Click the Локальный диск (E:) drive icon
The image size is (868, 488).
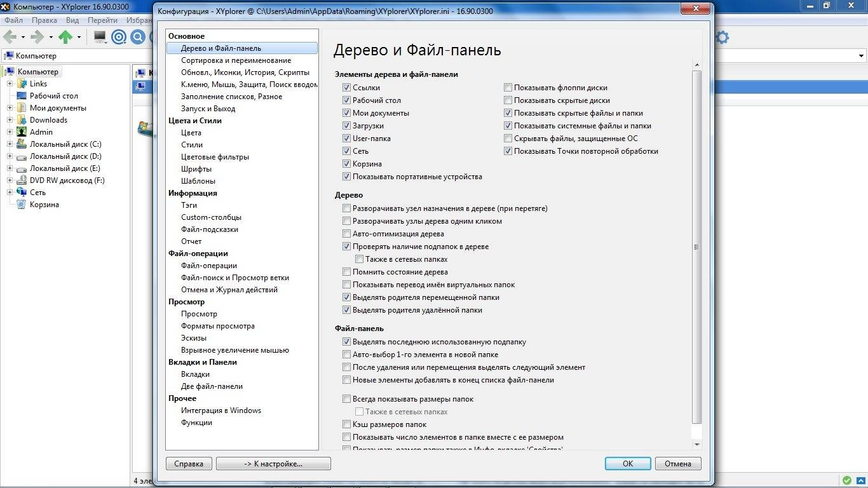[22, 168]
